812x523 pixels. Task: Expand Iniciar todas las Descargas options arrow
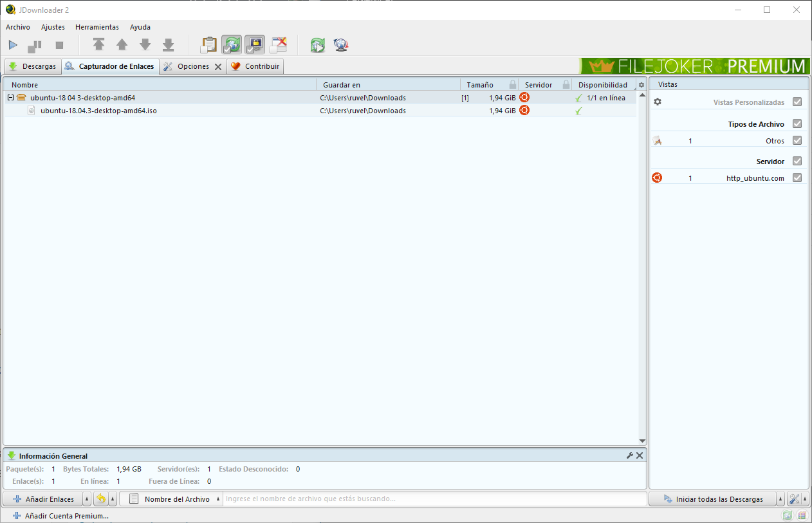781,499
